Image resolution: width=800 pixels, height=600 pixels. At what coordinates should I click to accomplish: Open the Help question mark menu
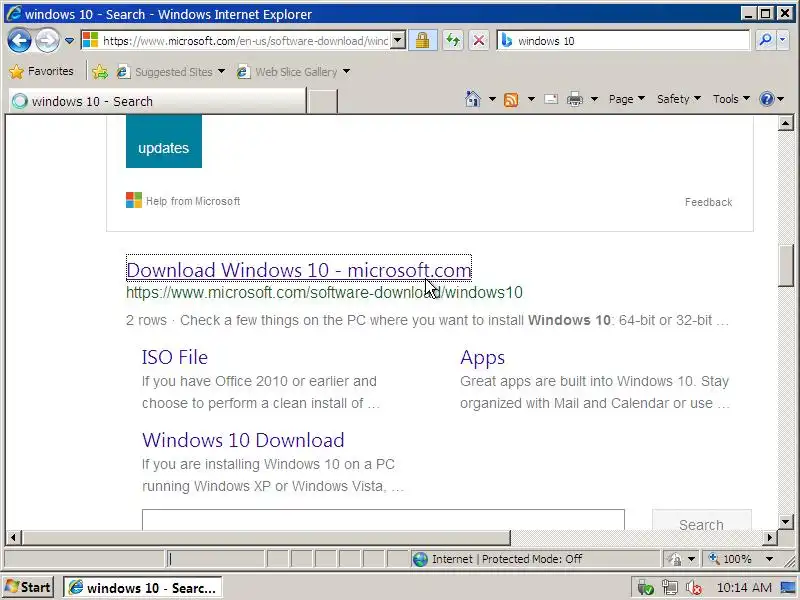click(x=771, y=99)
